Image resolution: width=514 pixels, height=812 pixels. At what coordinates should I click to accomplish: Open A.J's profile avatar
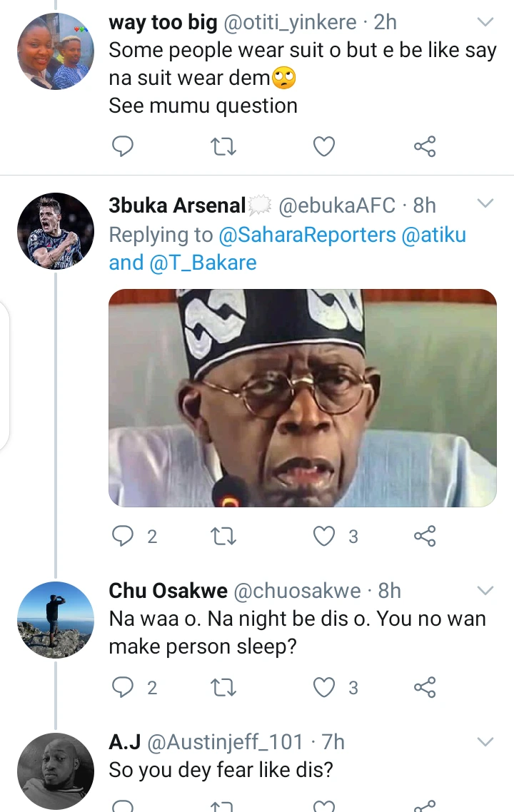(56, 769)
